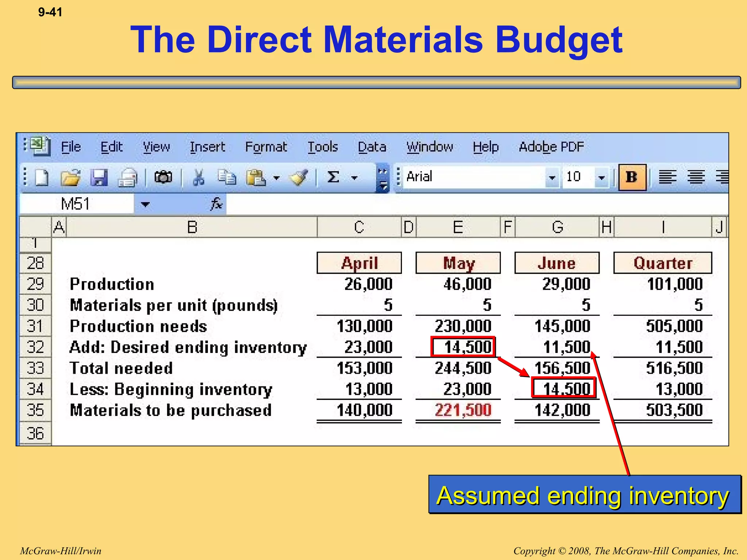Open the Name Box dropdown arrow

(x=145, y=204)
